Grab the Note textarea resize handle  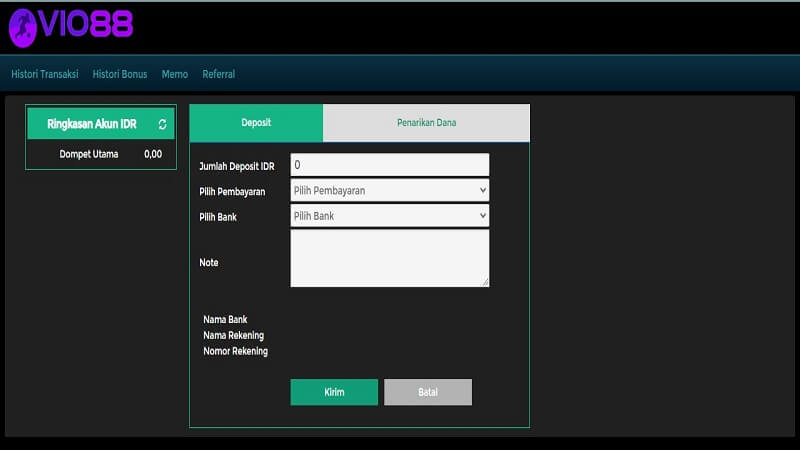(485, 282)
